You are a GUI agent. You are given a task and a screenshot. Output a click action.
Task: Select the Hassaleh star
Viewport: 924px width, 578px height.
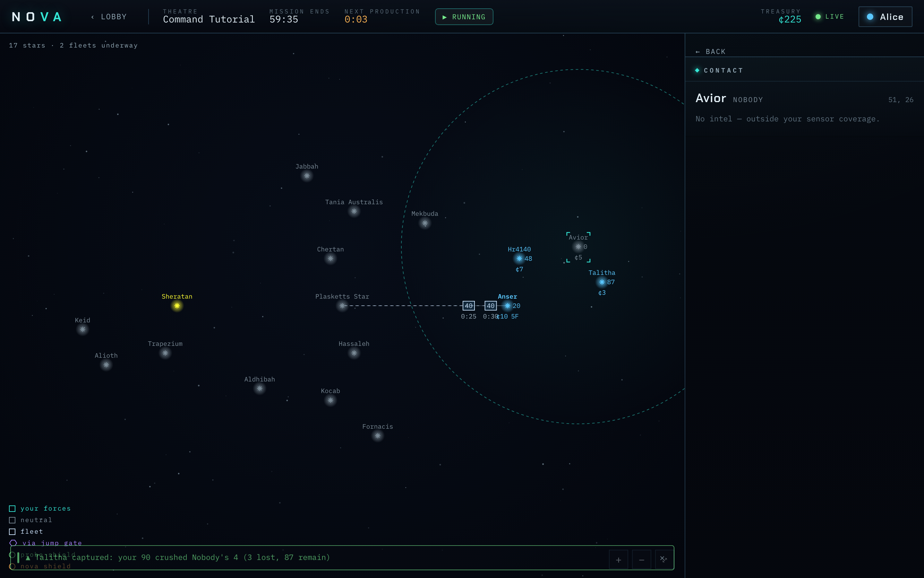pos(354,353)
